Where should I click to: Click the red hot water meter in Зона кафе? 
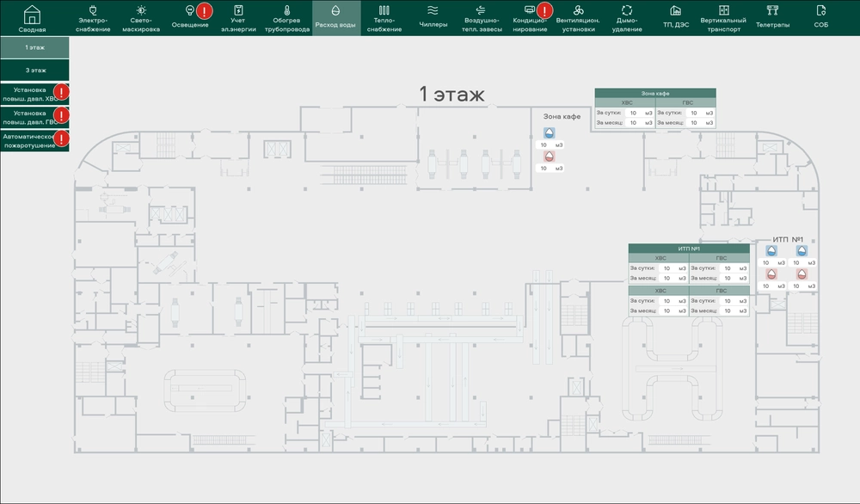550,157
